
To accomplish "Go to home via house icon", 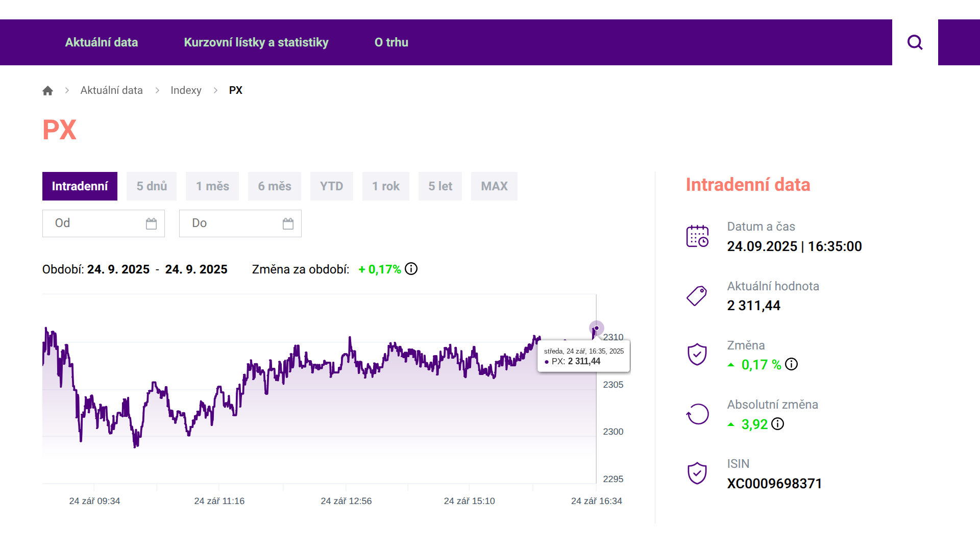I will coord(47,90).
